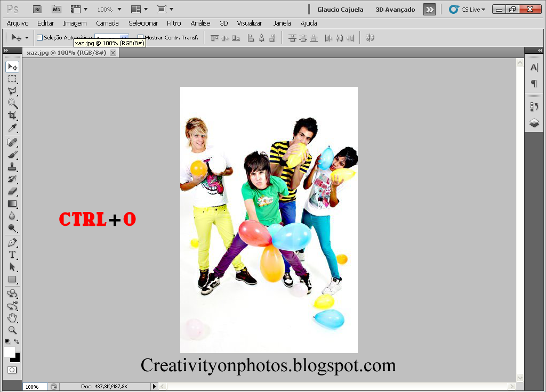
Task: Toggle Quick Mask mode
Action: (x=12, y=370)
